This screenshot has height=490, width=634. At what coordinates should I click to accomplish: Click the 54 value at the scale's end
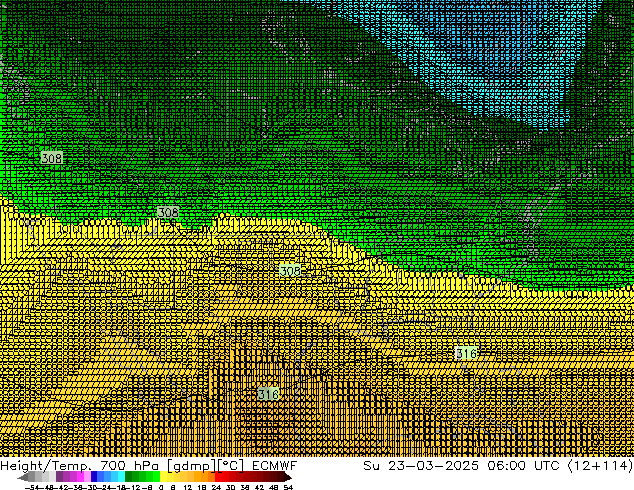pyautogui.click(x=288, y=487)
